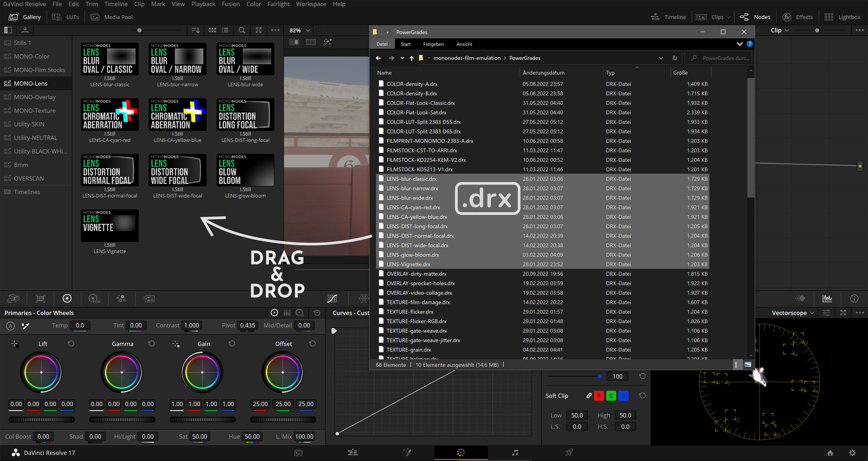Viewport: 868px width, 461px height.
Task: Open Explorer quick access toolbar dropdown
Action: [388, 32]
